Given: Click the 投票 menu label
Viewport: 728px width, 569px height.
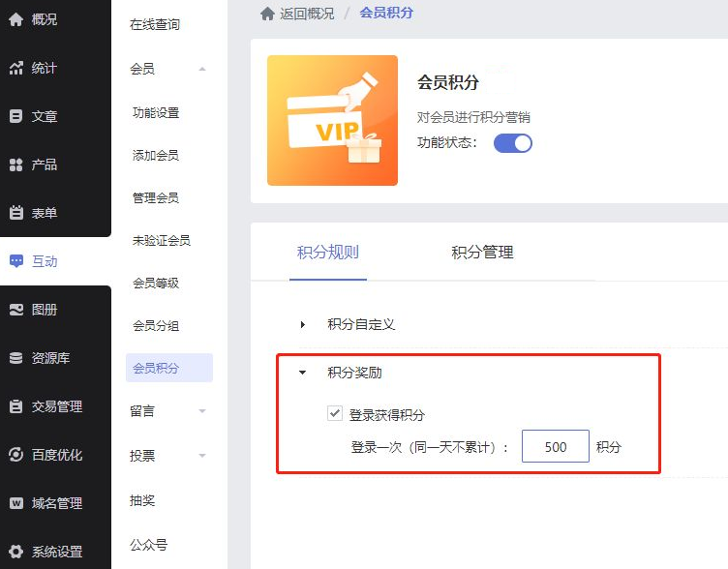Looking at the screenshot, I should point(142,456).
